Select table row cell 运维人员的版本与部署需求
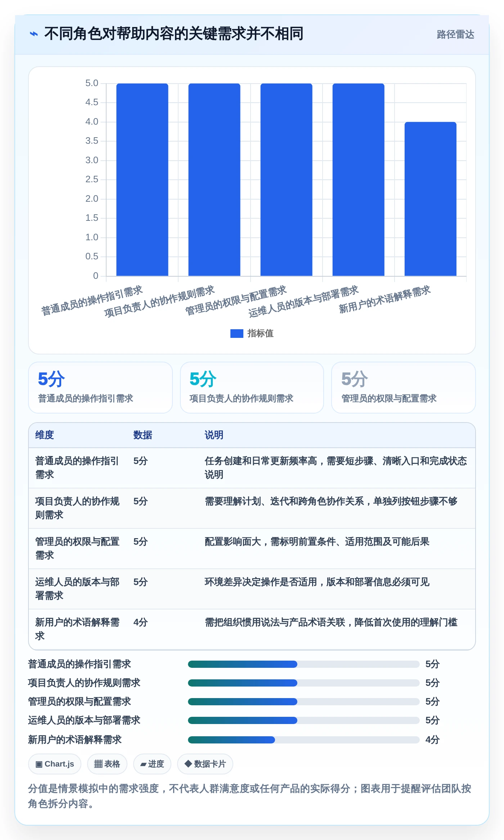The width and height of the screenshot is (504, 840). 77,589
